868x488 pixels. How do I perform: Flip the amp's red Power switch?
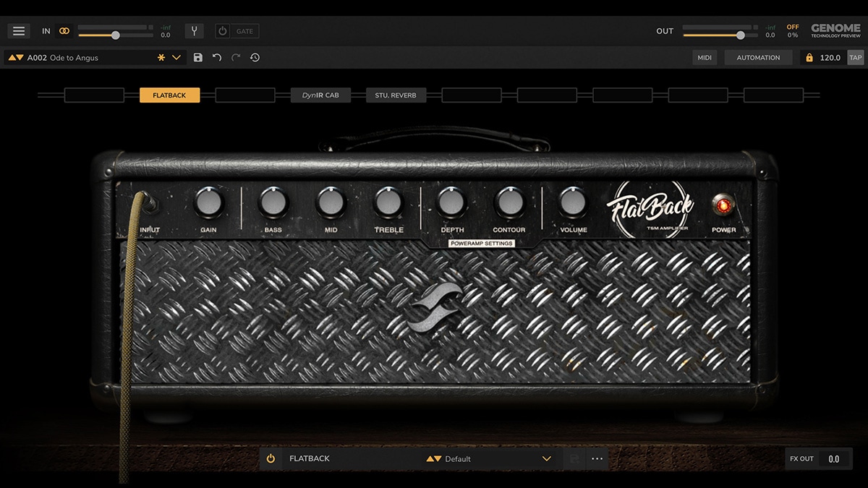pyautogui.click(x=723, y=206)
